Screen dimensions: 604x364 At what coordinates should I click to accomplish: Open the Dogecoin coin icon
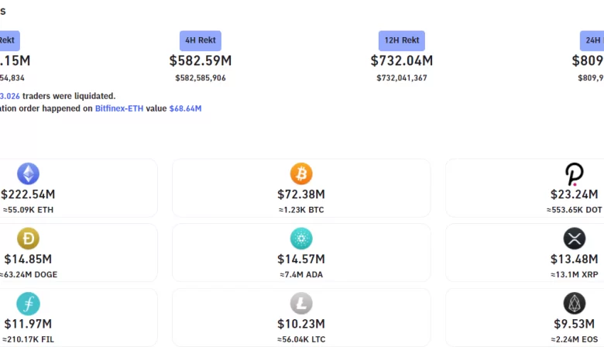click(x=29, y=239)
